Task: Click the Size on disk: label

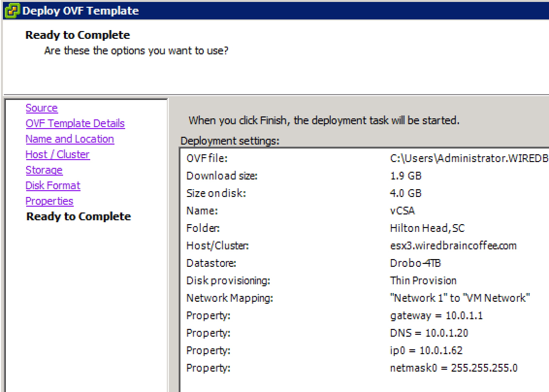Action: [216, 193]
